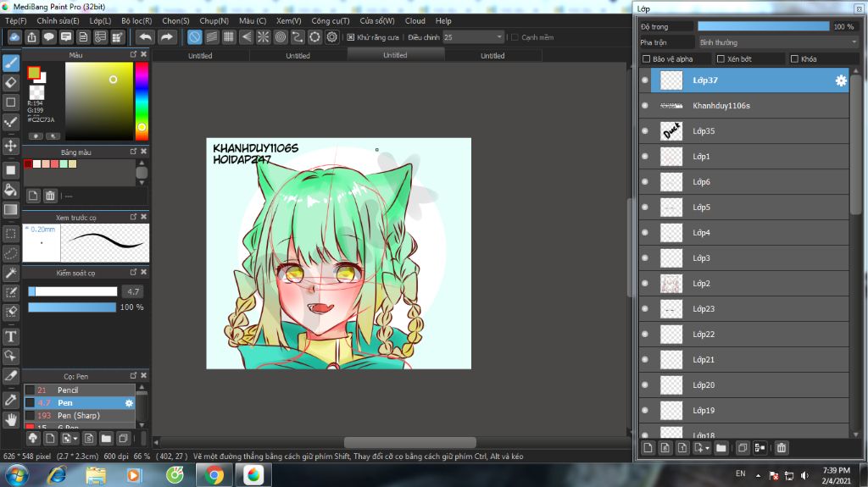
Task: Open Công cụ(T) menu
Action: coord(331,20)
